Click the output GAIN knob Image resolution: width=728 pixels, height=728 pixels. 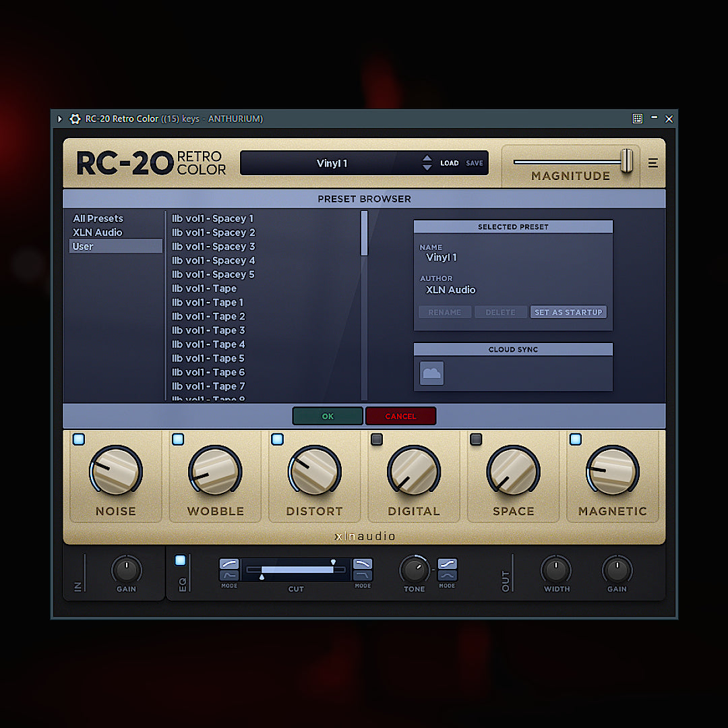coord(617,570)
